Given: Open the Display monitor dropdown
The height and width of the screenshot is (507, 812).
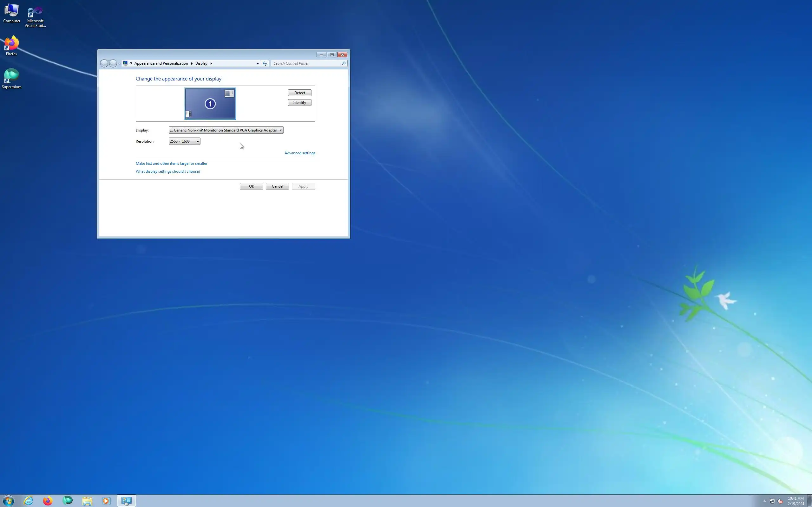Looking at the screenshot, I should pyautogui.click(x=226, y=130).
